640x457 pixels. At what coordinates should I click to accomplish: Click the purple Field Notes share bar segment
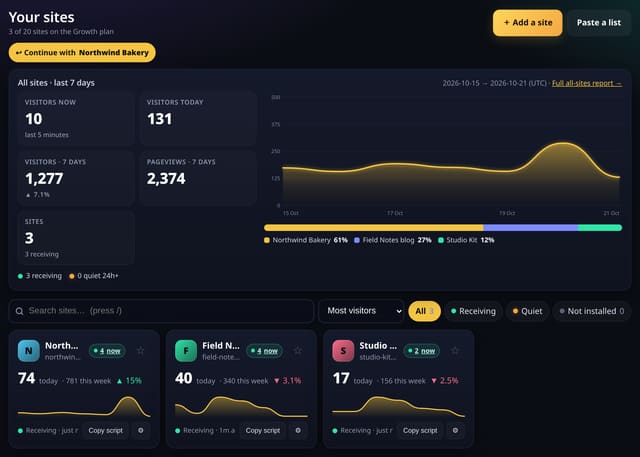[531, 228]
